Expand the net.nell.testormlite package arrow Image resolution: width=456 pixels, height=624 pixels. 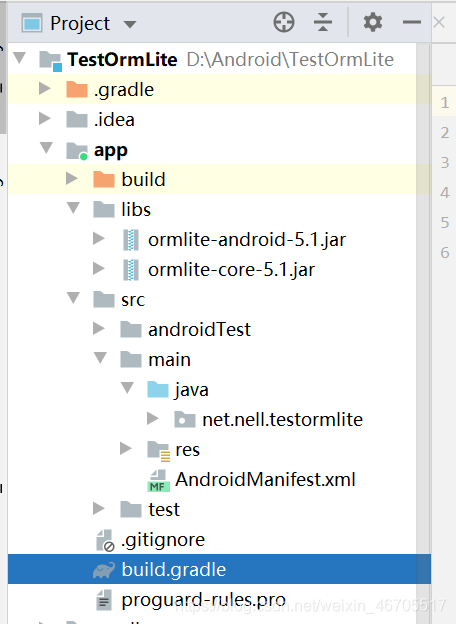click(153, 418)
